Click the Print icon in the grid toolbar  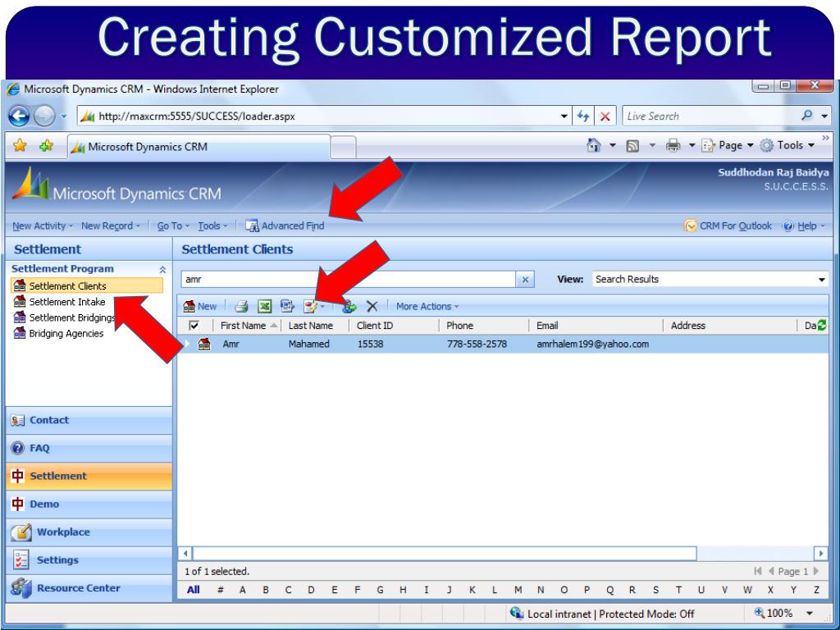tap(242, 307)
